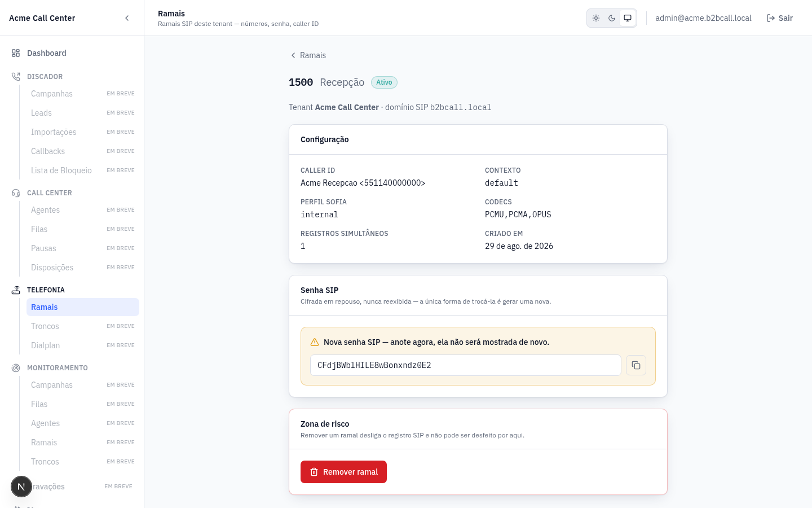Click the warning triangle icon
This screenshot has width=812, height=508.
[x=315, y=342]
